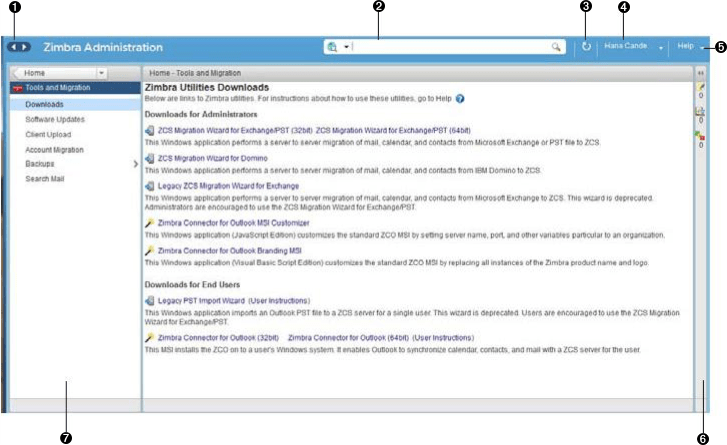Open User Instructions for Outlook Connector
This screenshot has width=727, height=445.
click(x=443, y=338)
